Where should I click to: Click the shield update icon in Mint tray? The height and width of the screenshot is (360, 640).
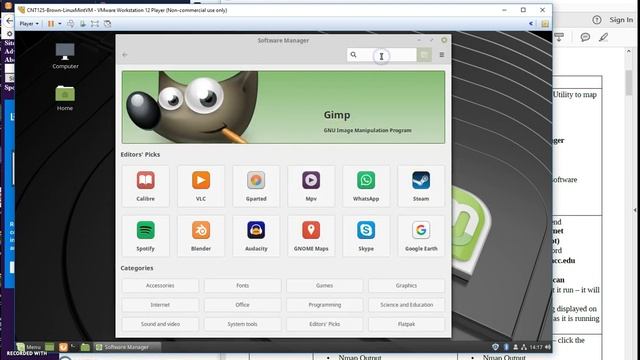tap(495, 347)
